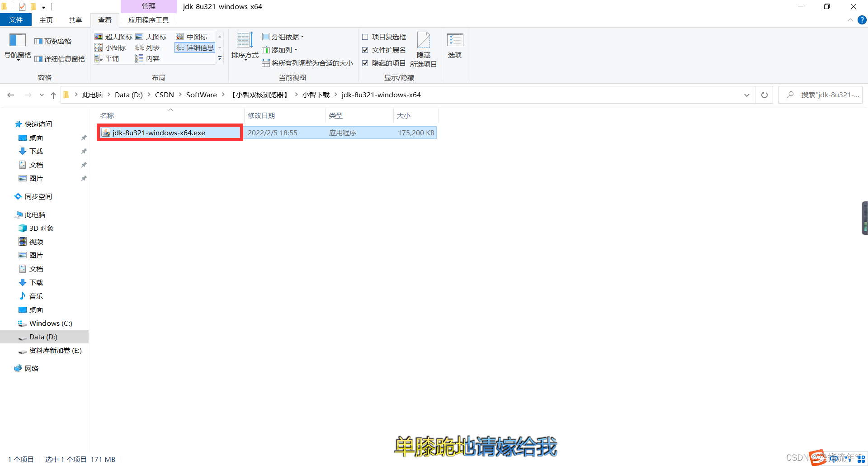Open Windows (C:) from the sidebar
Viewport: 868px width, 466px height.
51,323
